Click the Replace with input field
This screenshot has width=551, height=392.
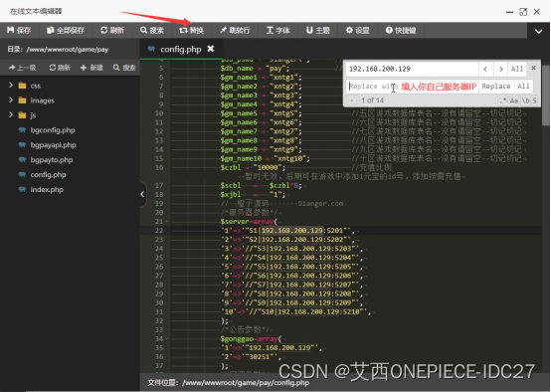point(412,87)
